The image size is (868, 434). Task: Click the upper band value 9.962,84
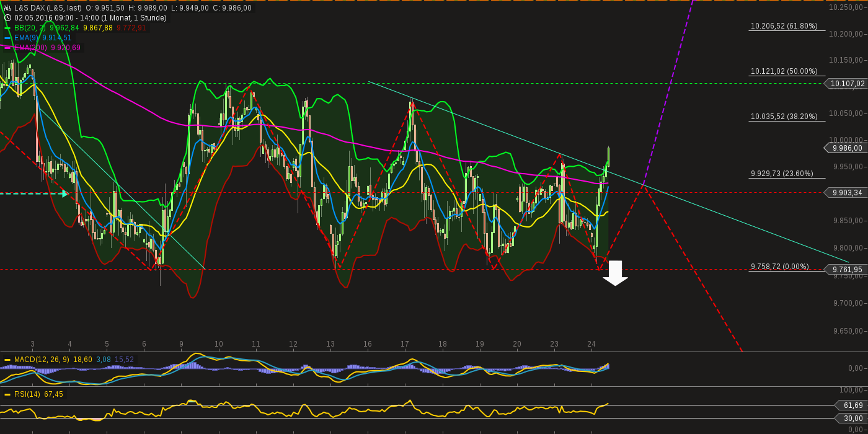tap(64, 28)
